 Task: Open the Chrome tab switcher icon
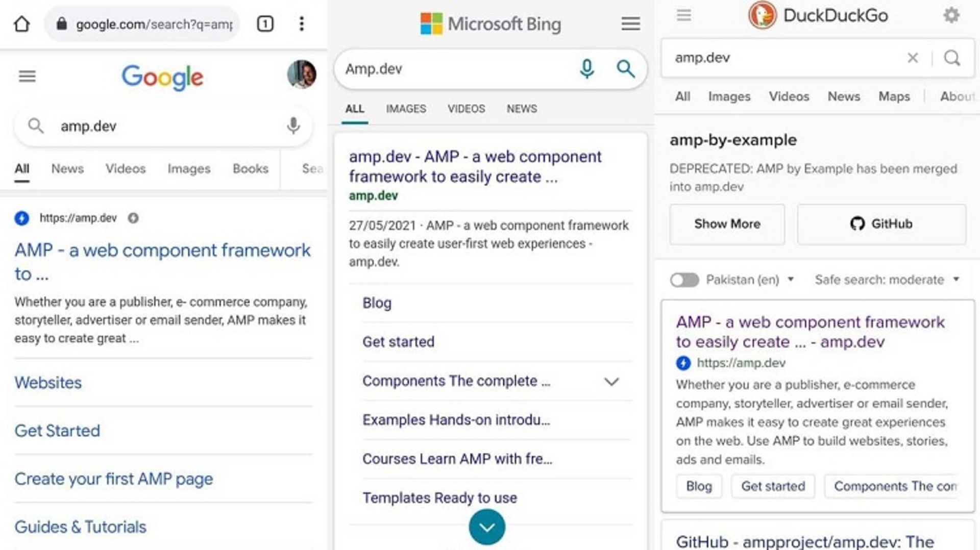point(265,24)
